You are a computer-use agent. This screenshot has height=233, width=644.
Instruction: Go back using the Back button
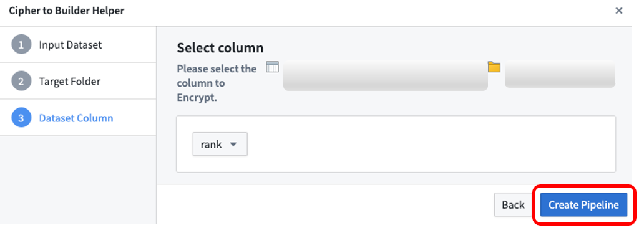[514, 205]
